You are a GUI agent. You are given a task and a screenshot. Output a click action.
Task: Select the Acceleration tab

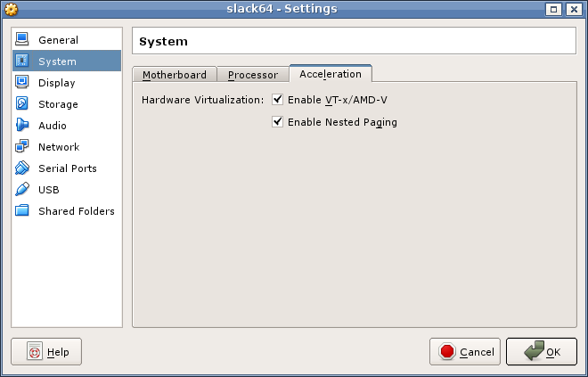tap(331, 74)
